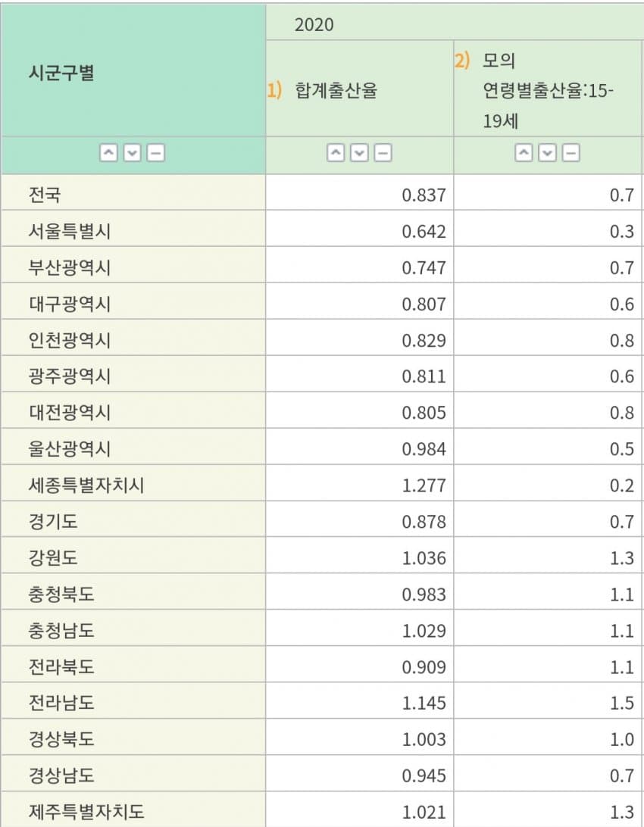The height and width of the screenshot is (827, 644).
Task: Click the 시군구별 column header
Action: pos(61,75)
